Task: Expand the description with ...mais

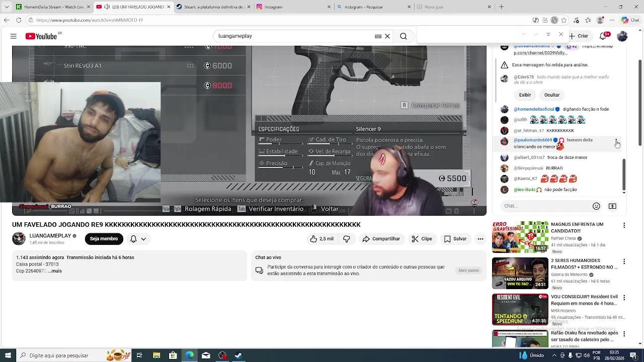Action: 55,271
